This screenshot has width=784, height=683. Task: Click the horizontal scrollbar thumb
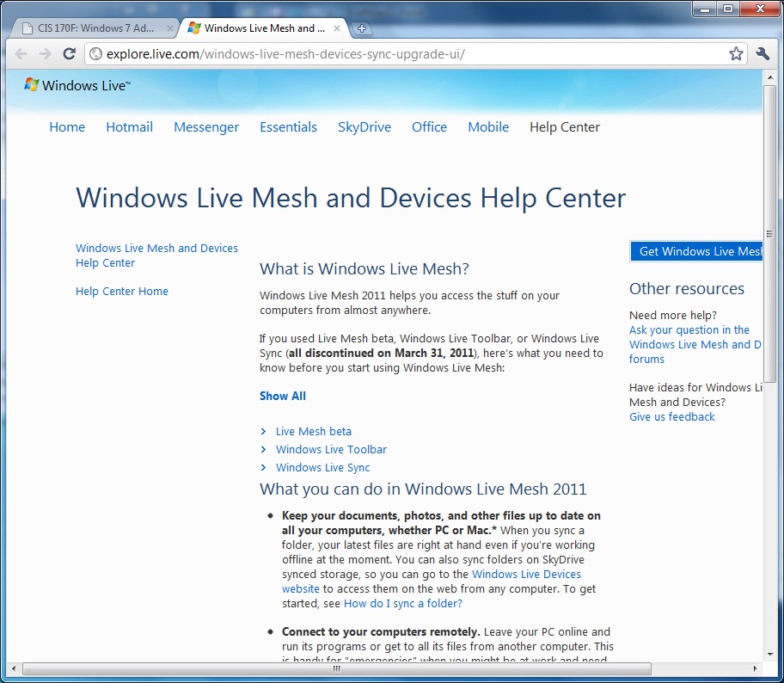[337, 668]
